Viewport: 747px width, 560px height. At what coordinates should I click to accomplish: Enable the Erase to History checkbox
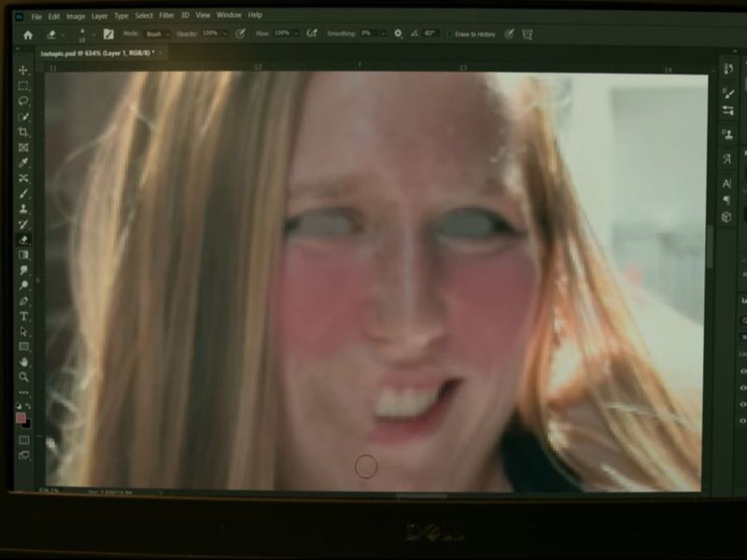[449, 35]
